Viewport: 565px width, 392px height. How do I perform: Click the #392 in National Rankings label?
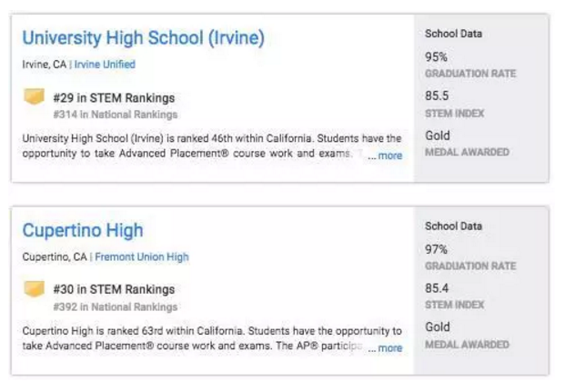pos(115,307)
